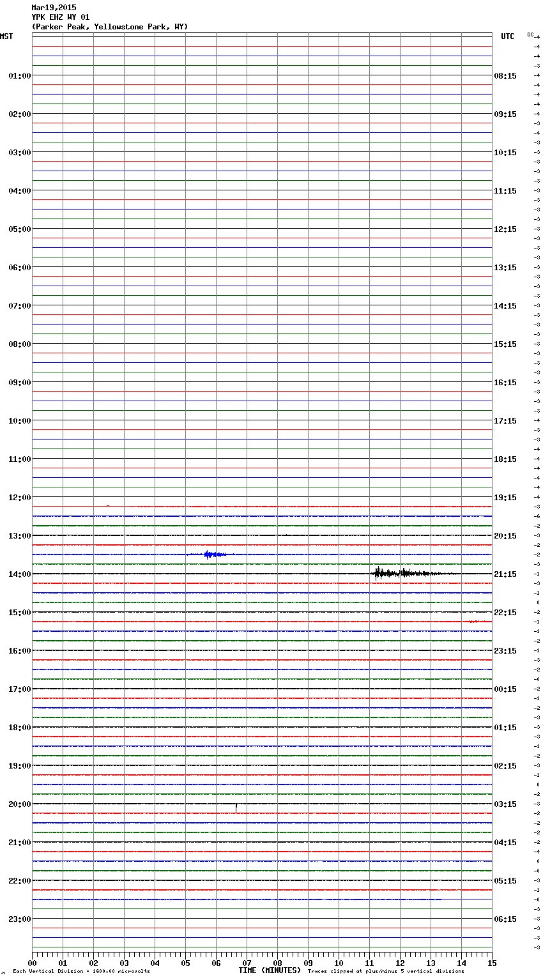Select the Mar19,2015 date text
This screenshot has width=543, height=980.
(54, 8)
